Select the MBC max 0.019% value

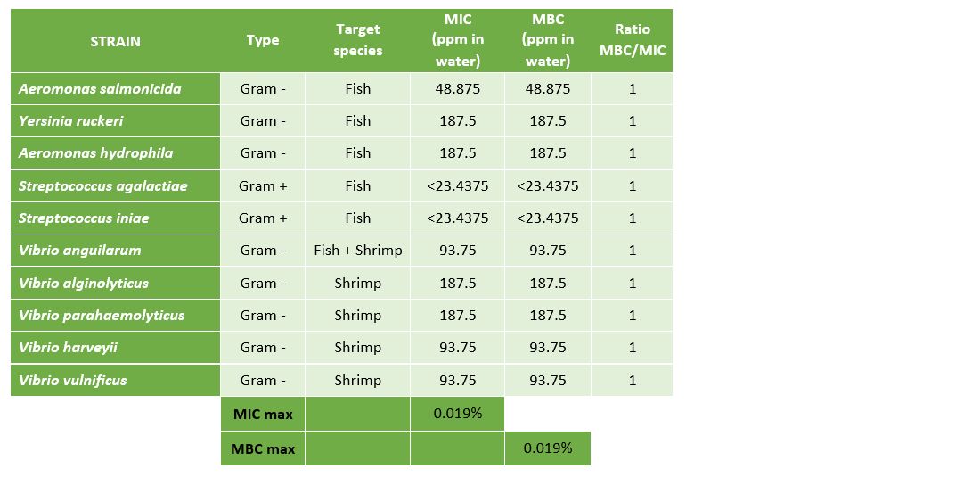[x=547, y=448]
